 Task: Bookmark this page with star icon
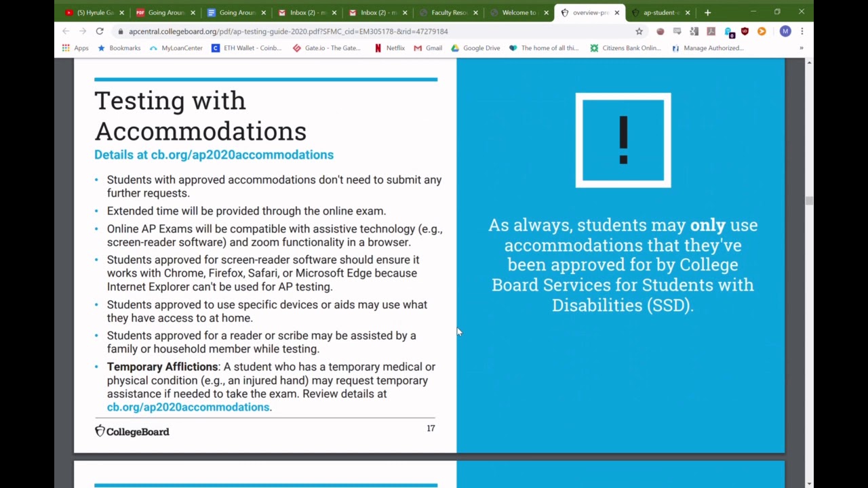click(x=639, y=31)
